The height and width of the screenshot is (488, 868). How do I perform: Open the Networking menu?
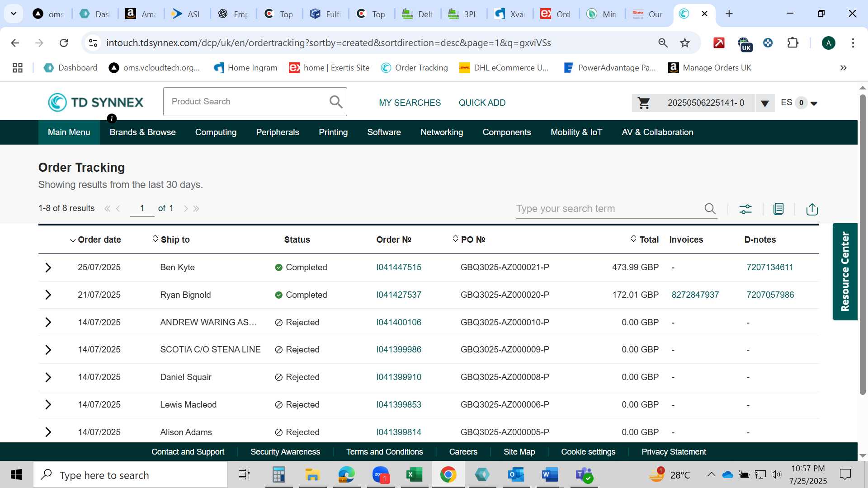point(442,132)
